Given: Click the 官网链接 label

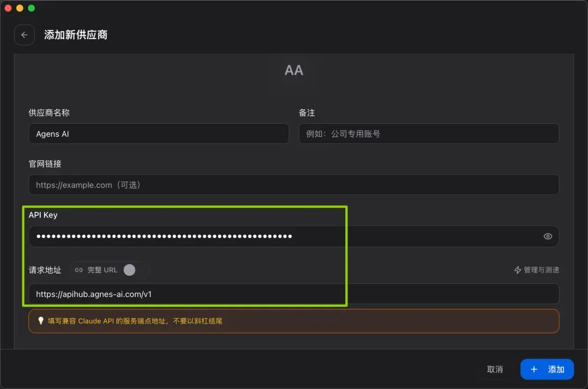Looking at the screenshot, I should pyautogui.click(x=45, y=163).
